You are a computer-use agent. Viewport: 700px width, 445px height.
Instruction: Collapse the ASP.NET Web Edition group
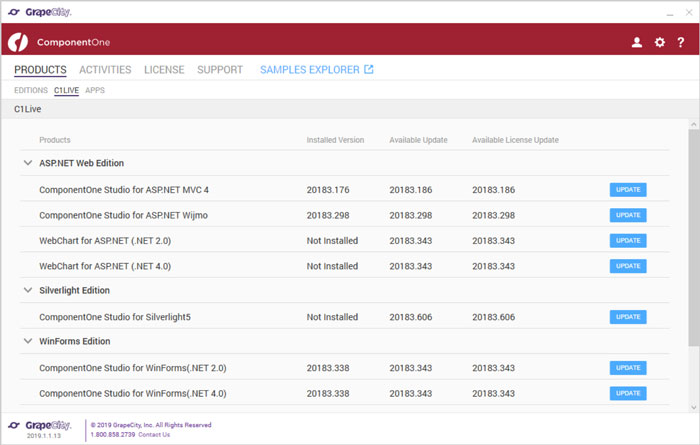point(28,163)
